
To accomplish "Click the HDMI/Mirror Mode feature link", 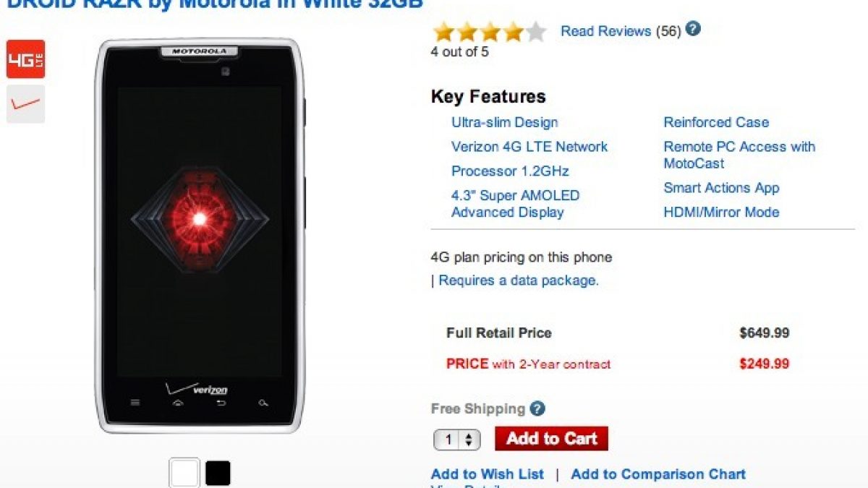I will pyautogui.click(x=722, y=213).
